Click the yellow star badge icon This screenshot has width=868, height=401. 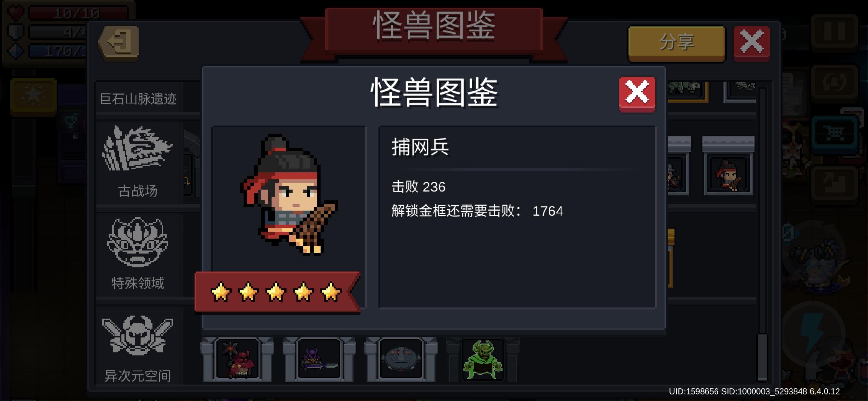[33, 96]
